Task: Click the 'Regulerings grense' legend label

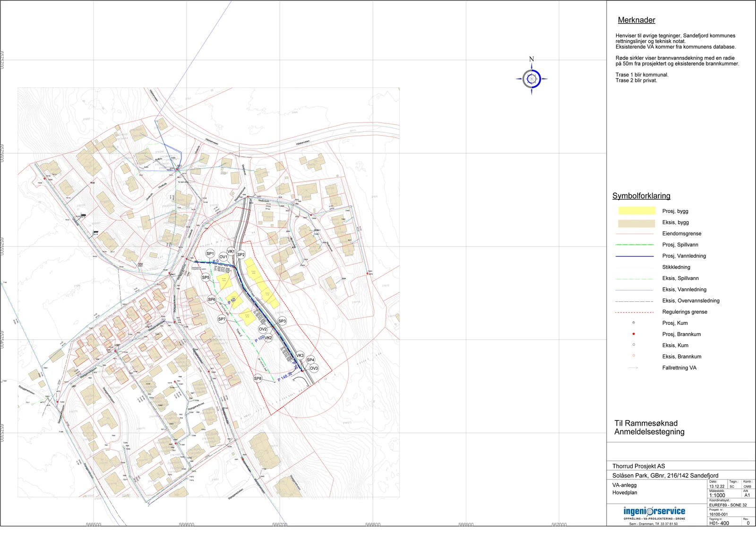Action: pyautogui.click(x=685, y=312)
